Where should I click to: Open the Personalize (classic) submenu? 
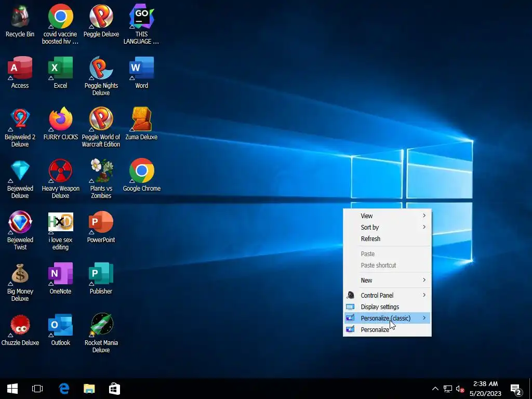(x=388, y=318)
